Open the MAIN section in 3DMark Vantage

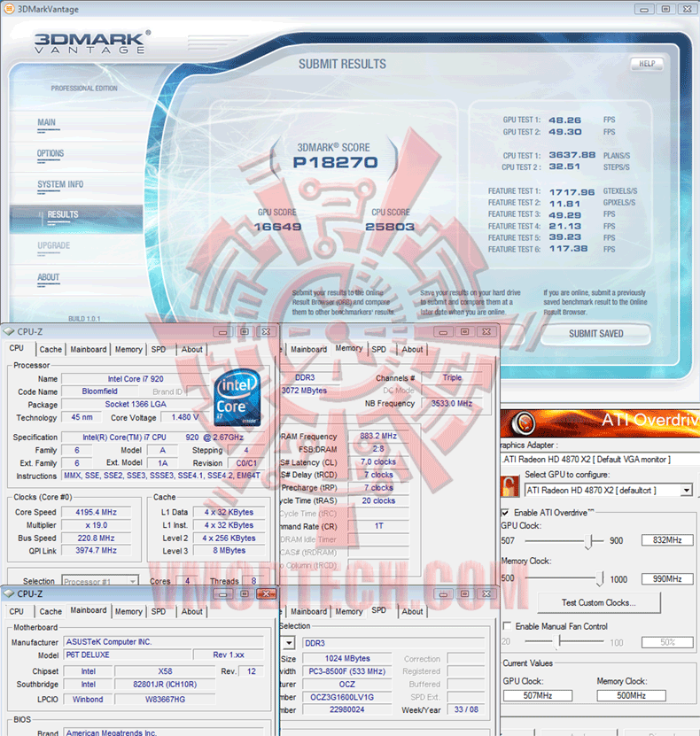click(x=46, y=122)
